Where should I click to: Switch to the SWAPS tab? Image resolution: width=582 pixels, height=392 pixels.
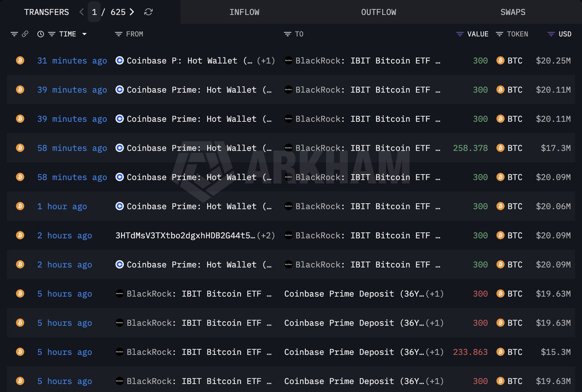[x=513, y=12]
